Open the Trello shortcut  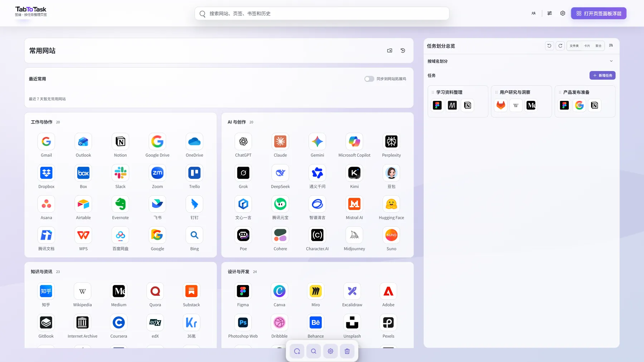(x=194, y=173)
